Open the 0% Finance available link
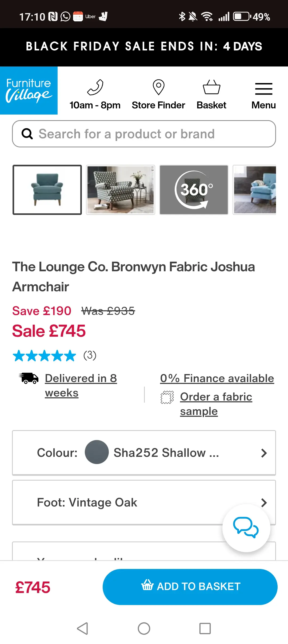 [x=217, y=378]
